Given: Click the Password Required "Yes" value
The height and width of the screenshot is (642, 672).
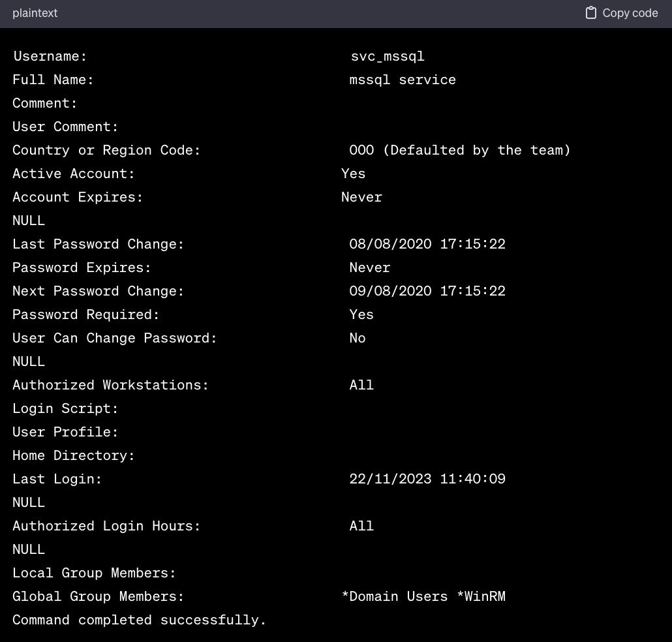Looking at the screenshot, I should pos(361,314).
